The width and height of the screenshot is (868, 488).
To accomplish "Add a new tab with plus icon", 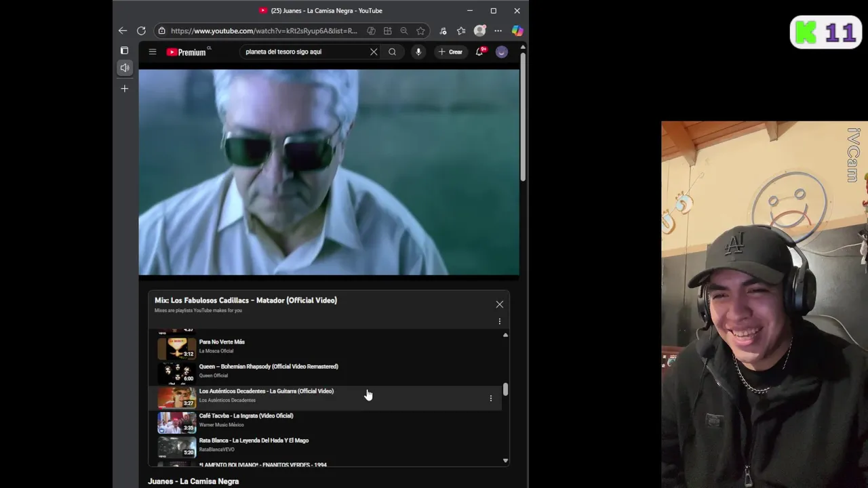I will [125, 88].
